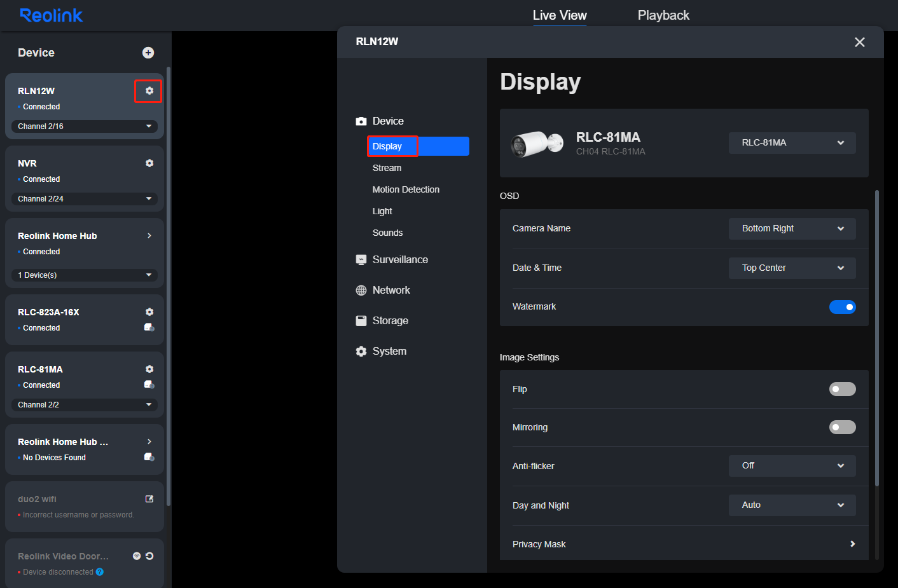898x588 pixels.
Task: Open Day and Night dropdown
Action: pos(792,505)
